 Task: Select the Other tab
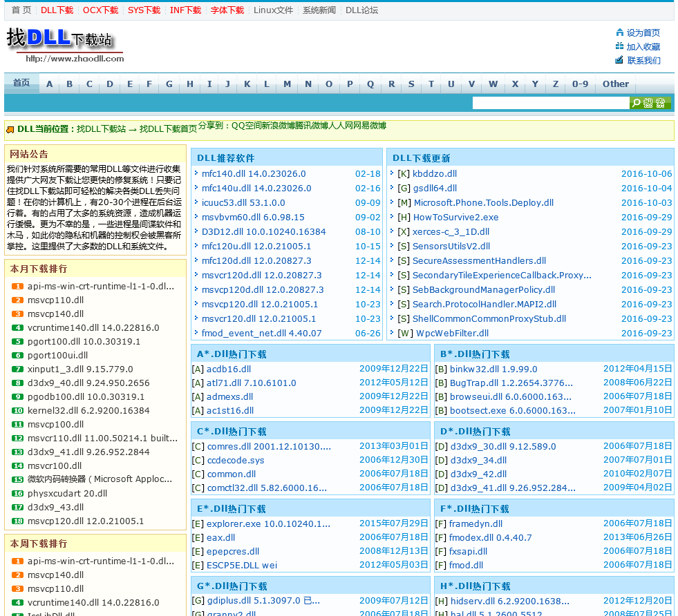(616, 84)
